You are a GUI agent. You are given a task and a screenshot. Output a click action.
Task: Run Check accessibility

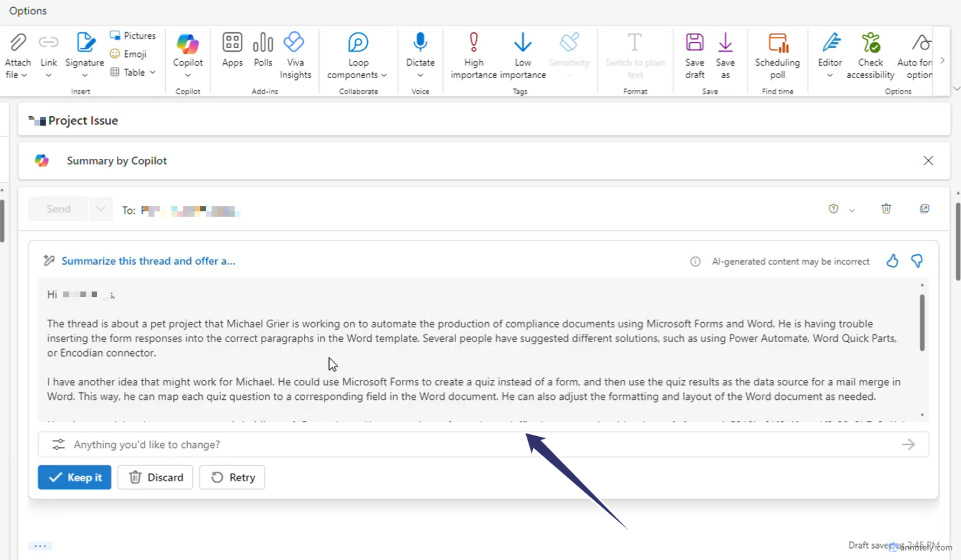tap(870, 53)
